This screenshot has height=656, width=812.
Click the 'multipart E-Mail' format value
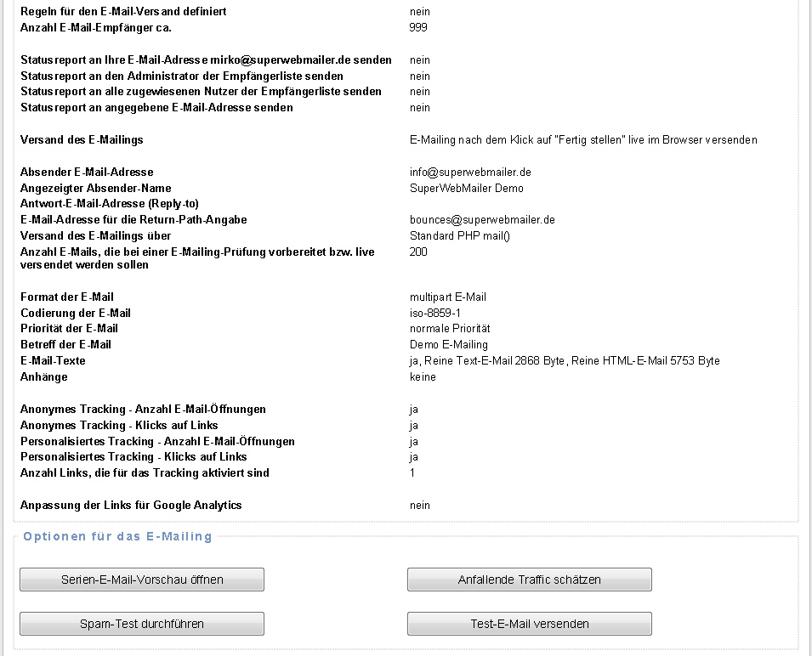point(448,297)
